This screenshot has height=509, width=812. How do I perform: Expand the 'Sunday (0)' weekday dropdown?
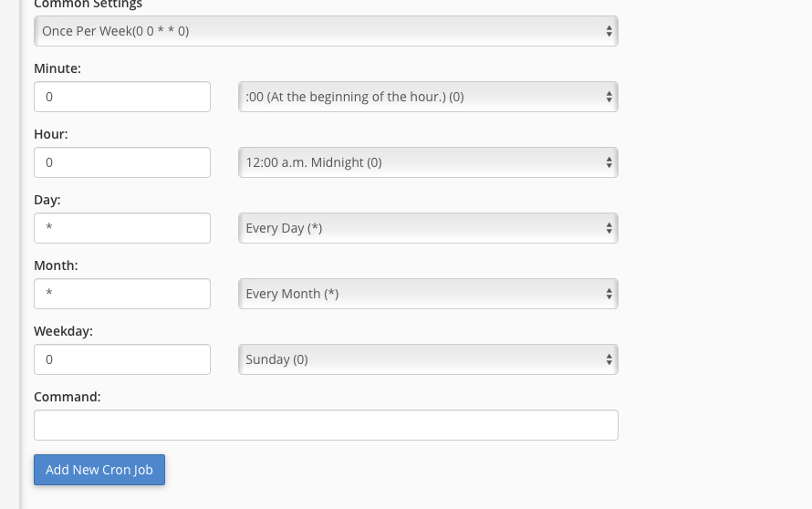click(428, 359)
